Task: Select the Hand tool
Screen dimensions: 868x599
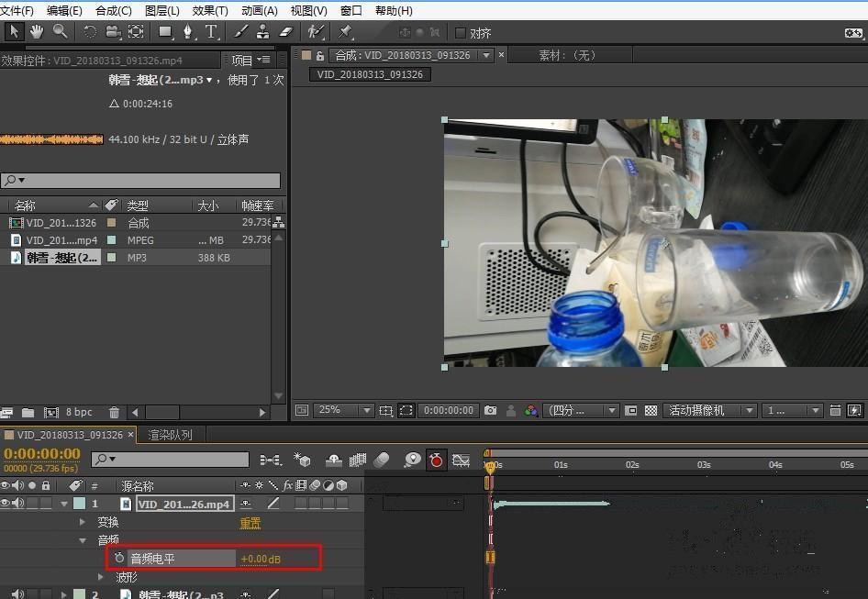Action: coord(37,32)
